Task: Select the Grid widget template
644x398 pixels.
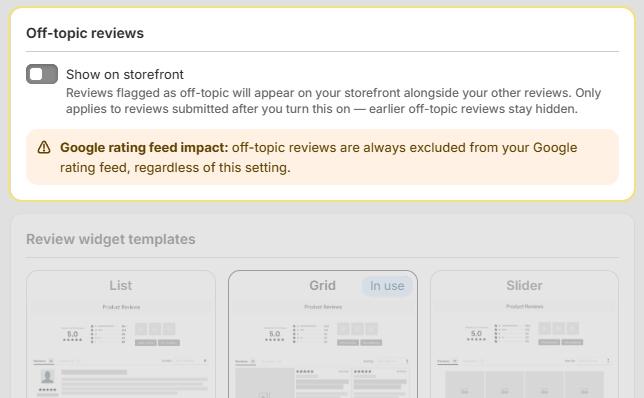Action: point(323,334)
